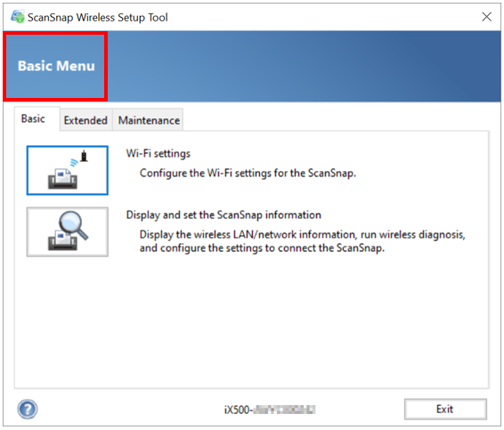Open the magnifier ScanSnap information icon button
Viewport: 504px width, 430px height.
coord(67,231)
